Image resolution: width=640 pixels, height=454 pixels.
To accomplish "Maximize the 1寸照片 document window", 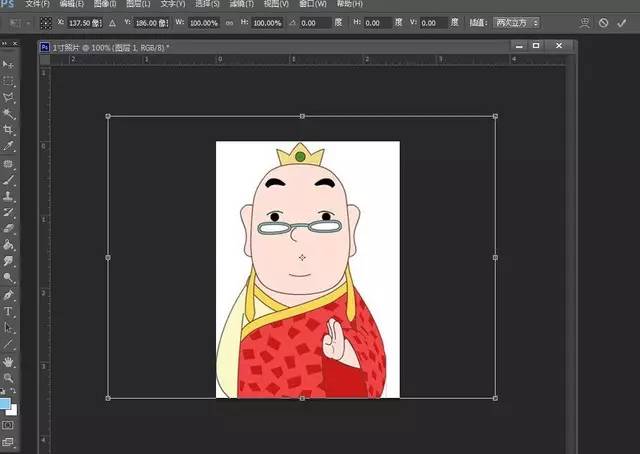I will [x=536, y=46].
